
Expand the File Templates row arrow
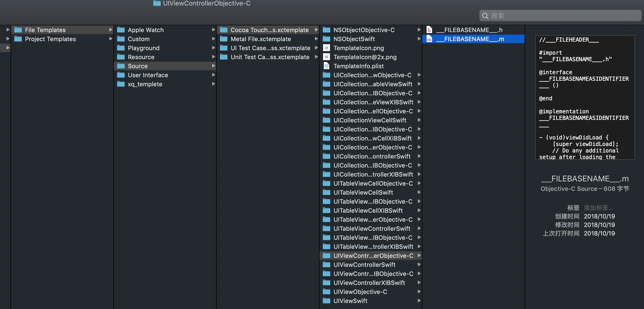pos(111,30)
